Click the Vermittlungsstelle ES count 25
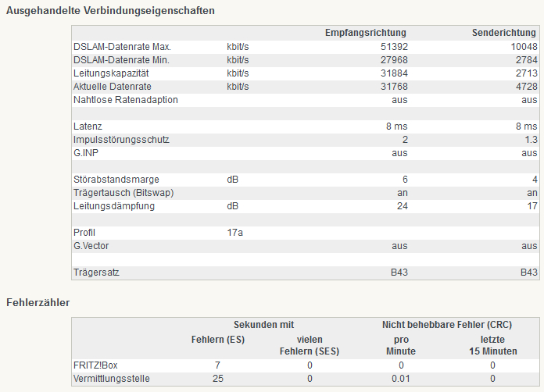 [x=218, y=379]
